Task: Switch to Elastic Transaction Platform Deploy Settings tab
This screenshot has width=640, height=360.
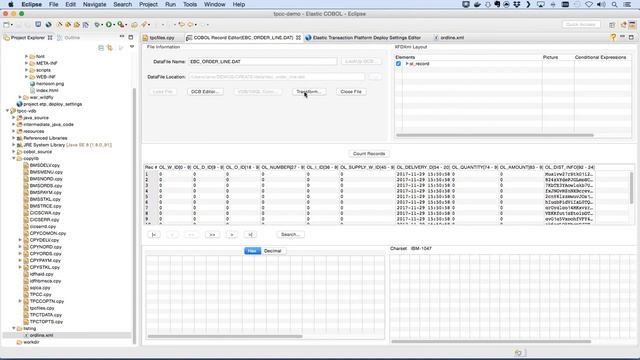Action: tap(366, 38)
